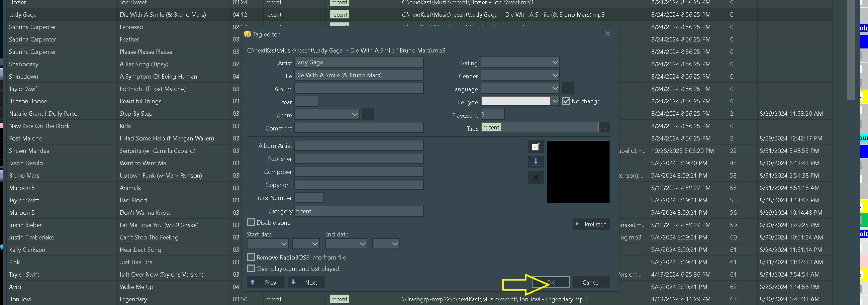The width and height of the screenshot is (868, 305).
Task: Select Jason Derulo Want to Want Me
Action: pyautogui.click(x=124, y=163)
